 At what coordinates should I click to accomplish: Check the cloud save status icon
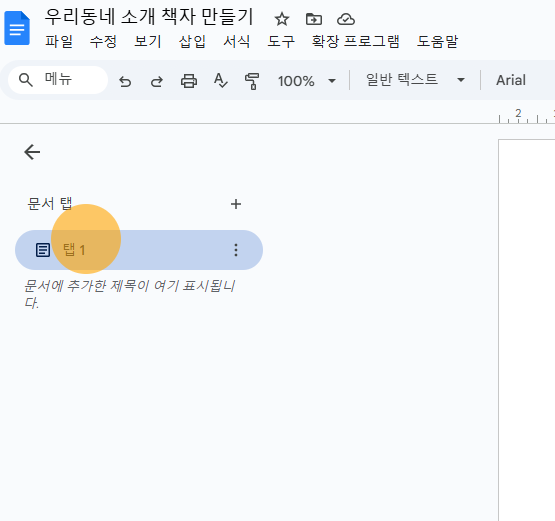pos(346,19)
